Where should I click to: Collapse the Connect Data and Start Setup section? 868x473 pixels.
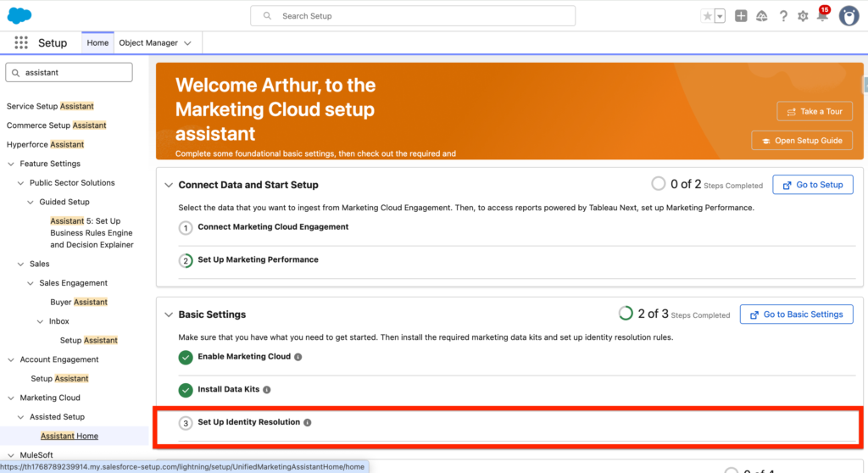pos(166,185)
